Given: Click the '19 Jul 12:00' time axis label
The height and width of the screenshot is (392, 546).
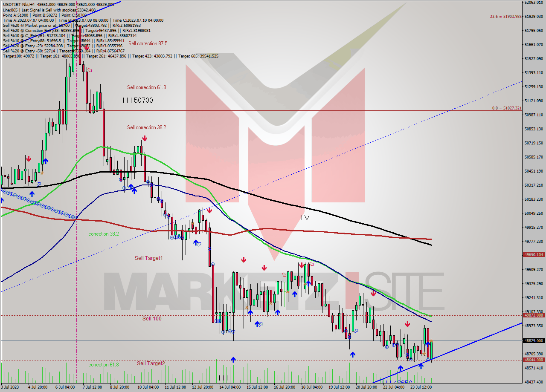Looking at the screenshot, I should 339,387.
